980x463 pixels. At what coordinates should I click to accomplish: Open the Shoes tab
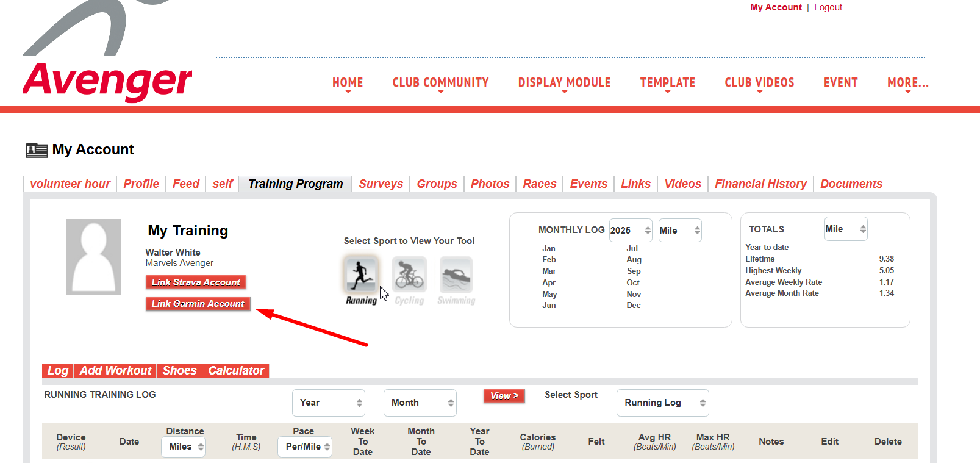click(x=179, y=370)
